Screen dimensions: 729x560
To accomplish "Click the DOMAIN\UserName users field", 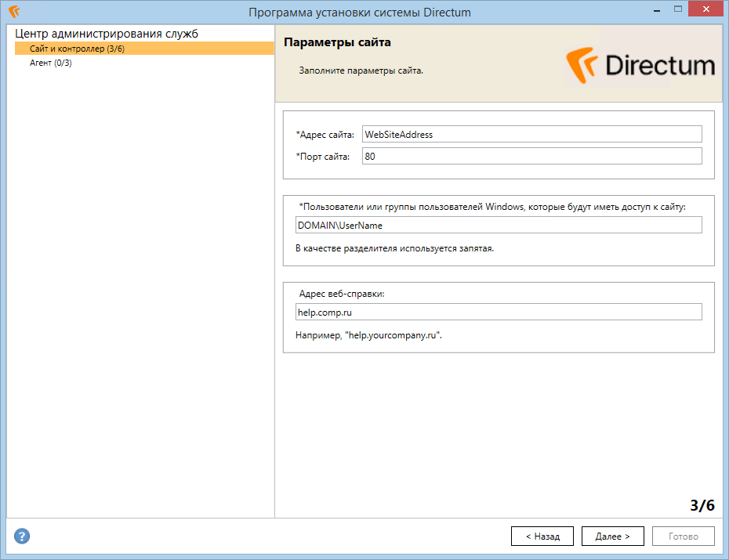I will [x=499, y=226].
